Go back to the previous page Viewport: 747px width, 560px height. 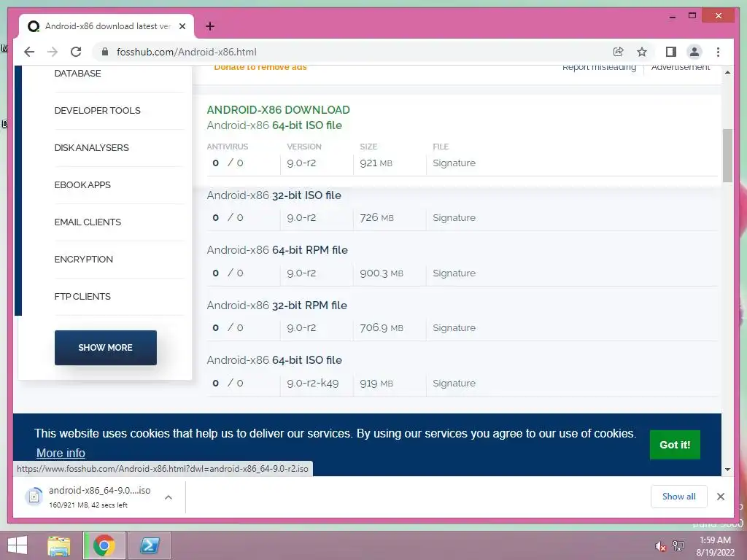pyautogui.click(x=29, y=52)
